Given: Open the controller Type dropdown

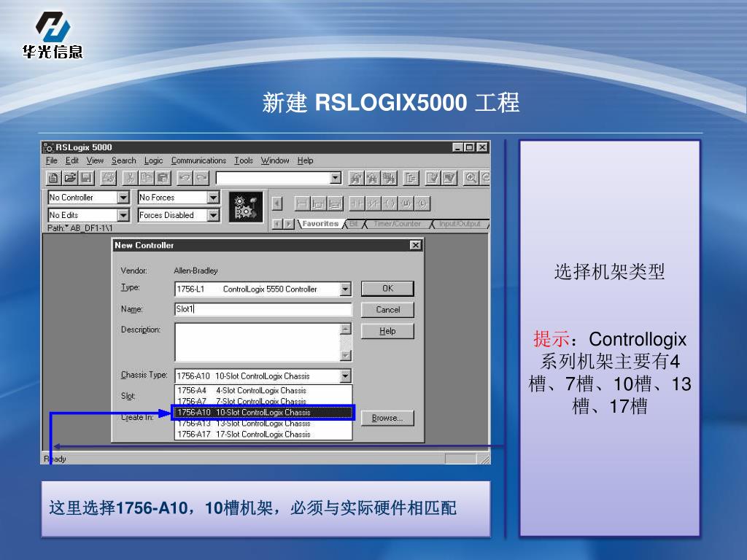Looking at the screenshot, I should [x=345, y=289].
